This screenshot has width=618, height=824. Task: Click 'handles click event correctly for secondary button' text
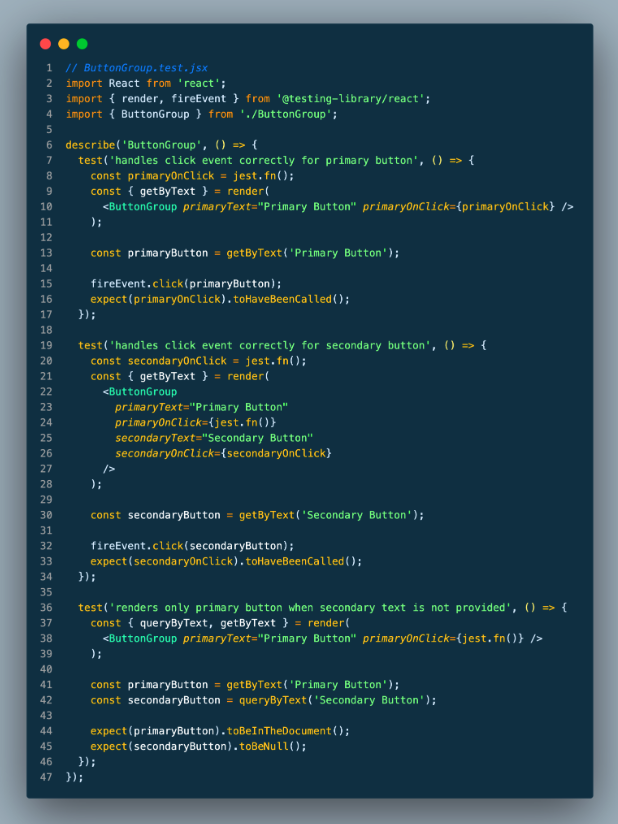(270, 345)
